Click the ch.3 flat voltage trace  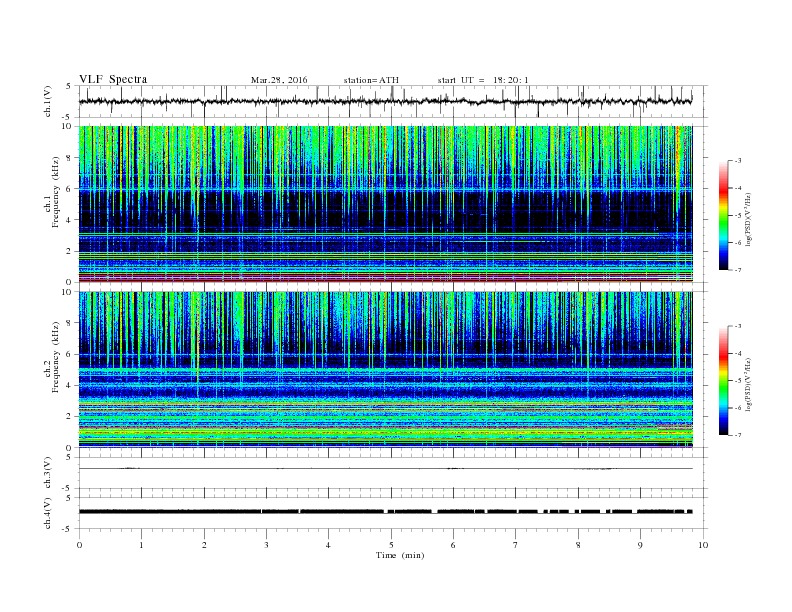(385, 469)
